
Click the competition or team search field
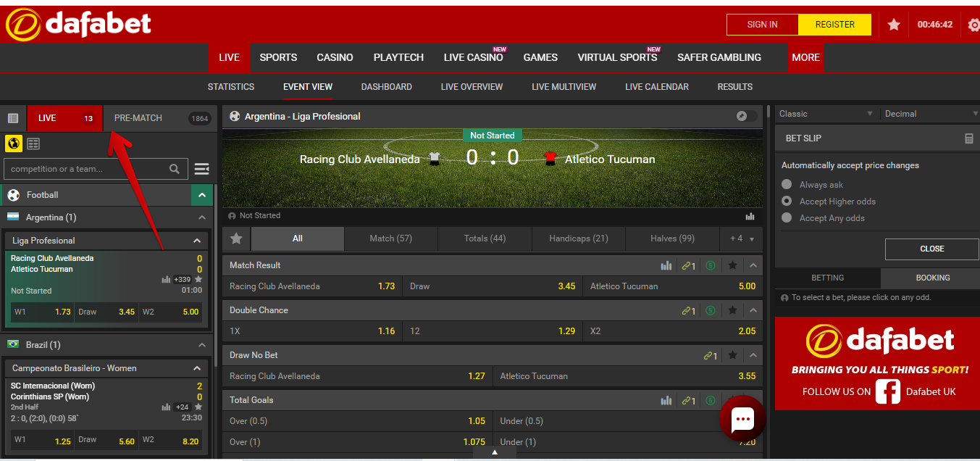[85, 169]
